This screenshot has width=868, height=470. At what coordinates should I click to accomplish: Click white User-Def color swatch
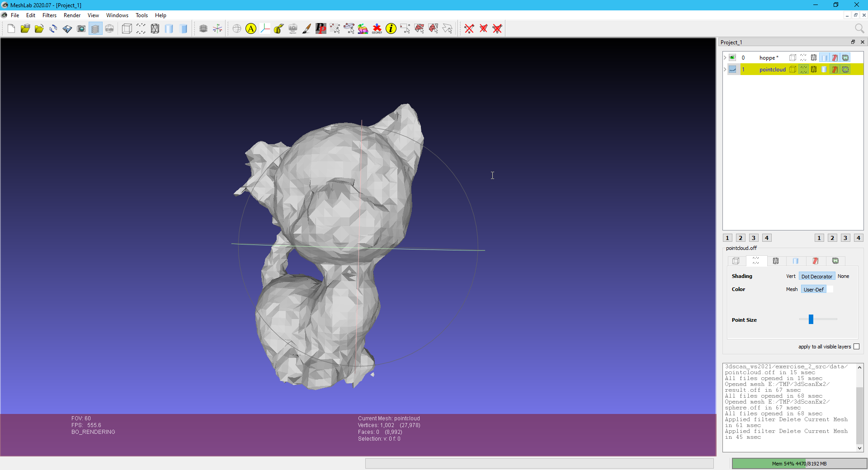tap(830, 290)
